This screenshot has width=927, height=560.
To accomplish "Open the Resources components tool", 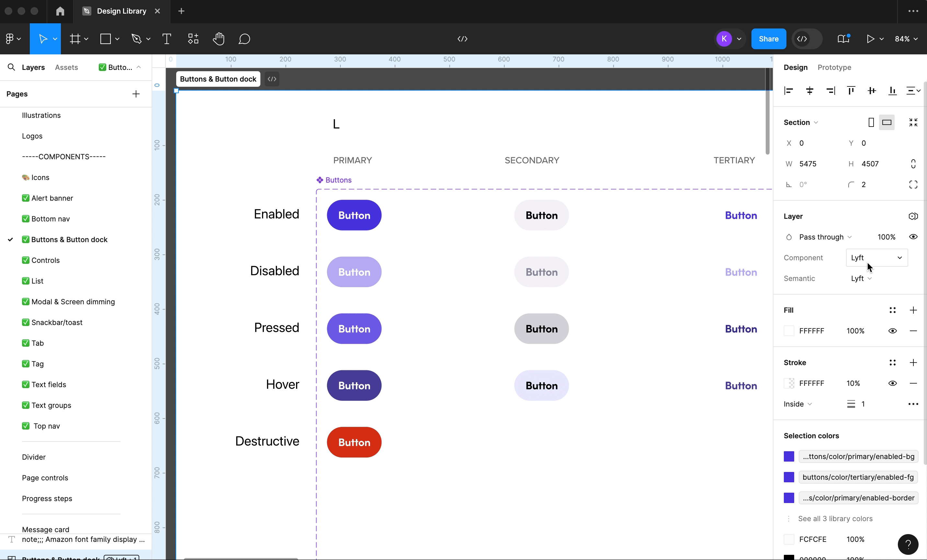I will tap(193, 39).
